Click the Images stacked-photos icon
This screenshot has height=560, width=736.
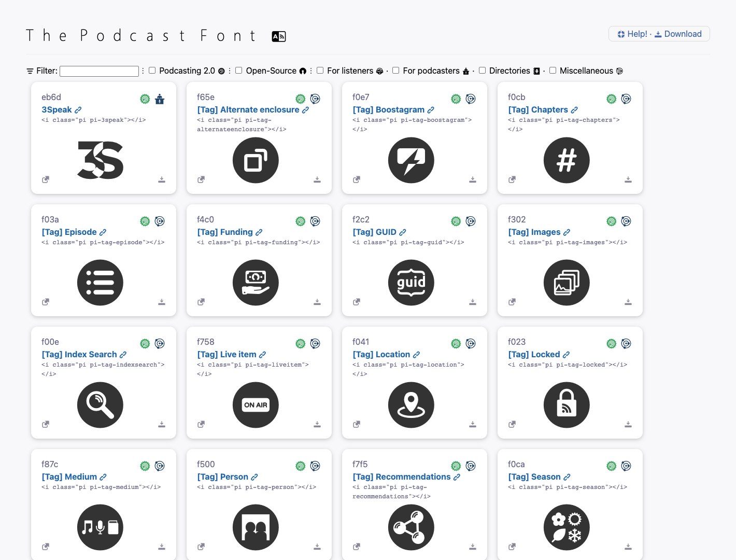tap(567, 283)
